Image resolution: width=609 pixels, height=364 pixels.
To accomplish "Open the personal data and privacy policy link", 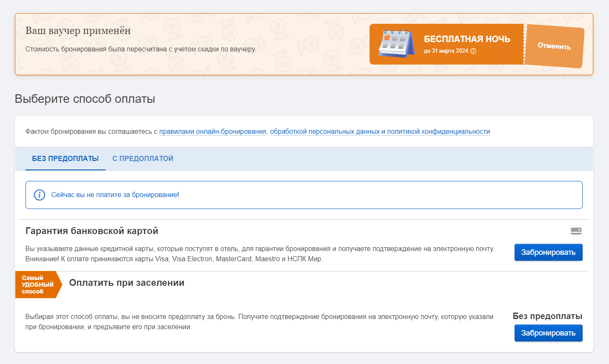I will click(x=380, y=132).
